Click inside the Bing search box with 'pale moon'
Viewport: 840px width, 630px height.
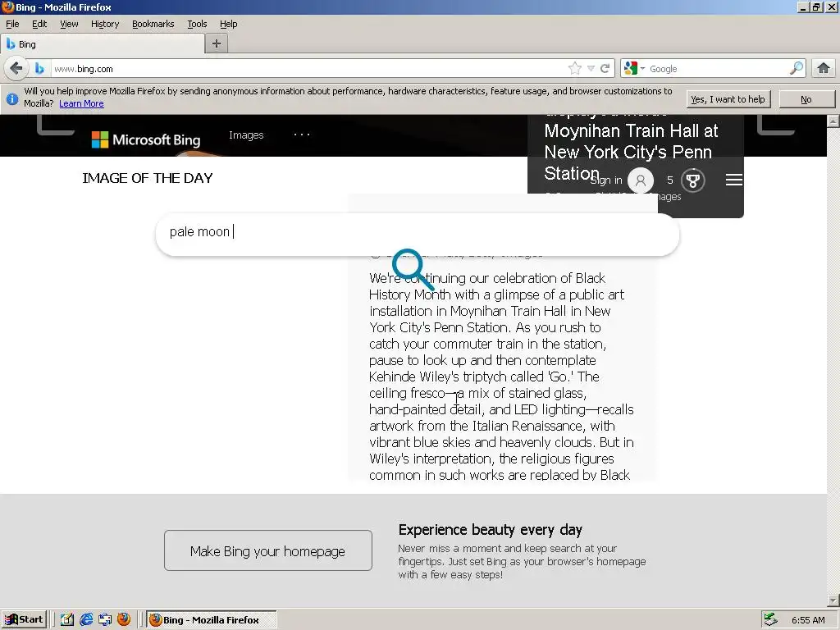[418, 234]
